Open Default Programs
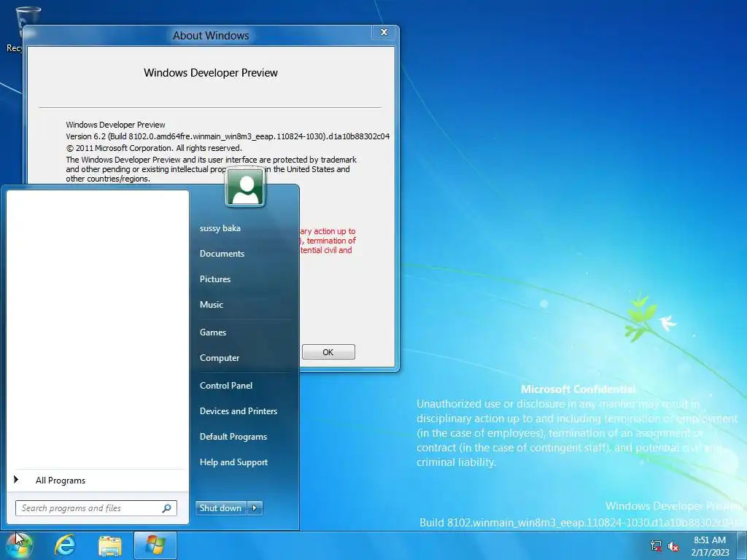747x560 pixels. point(233,437)
